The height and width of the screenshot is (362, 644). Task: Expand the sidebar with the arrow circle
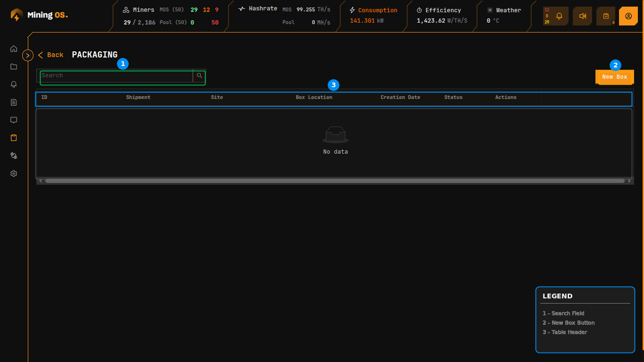(x=28, y=55)
